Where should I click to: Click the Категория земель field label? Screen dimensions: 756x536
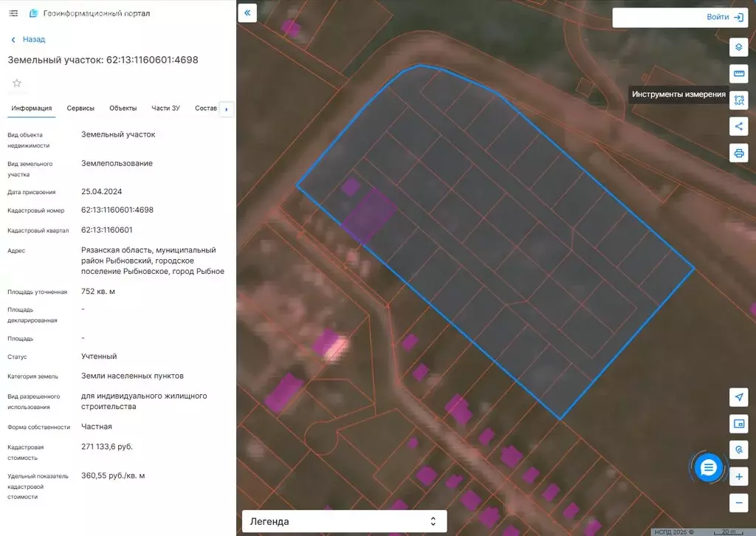tap(32, 377)
